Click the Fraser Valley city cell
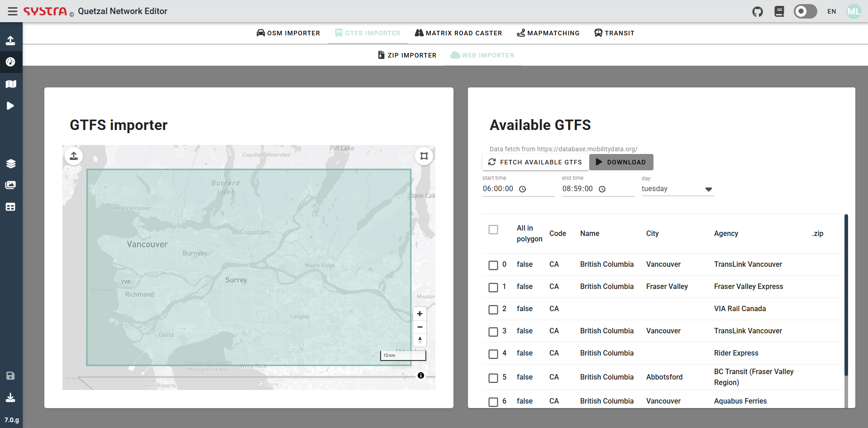The height and width of the screenshot is (428, 868). 667,286
